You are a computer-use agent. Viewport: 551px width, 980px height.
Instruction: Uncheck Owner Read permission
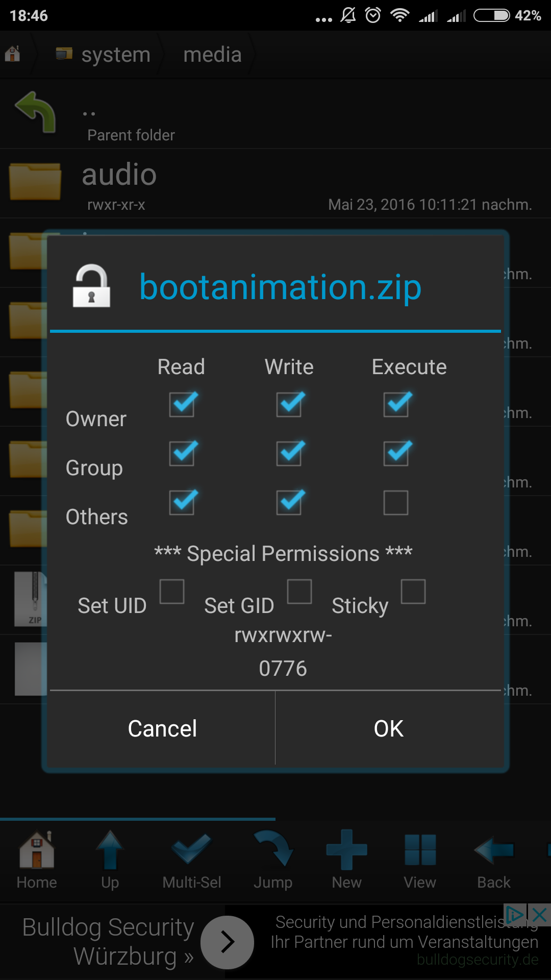click(x=182, y=405)
